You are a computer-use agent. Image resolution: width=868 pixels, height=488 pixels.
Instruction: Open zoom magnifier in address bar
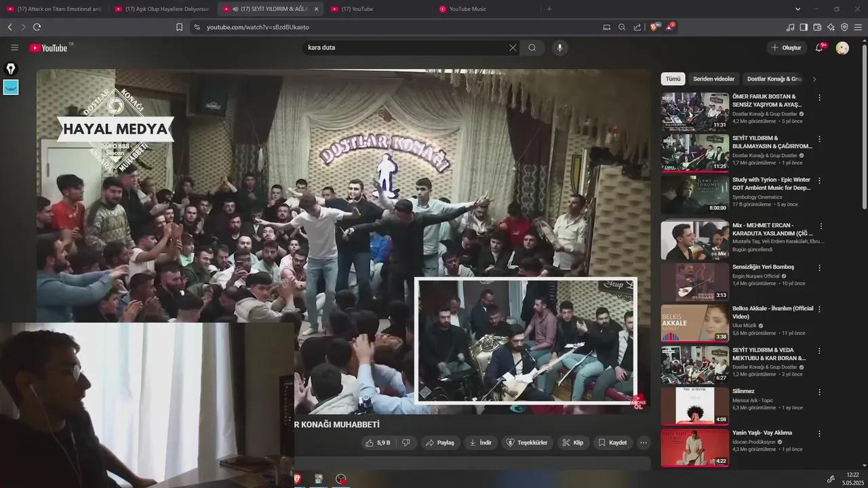[622, 27]
